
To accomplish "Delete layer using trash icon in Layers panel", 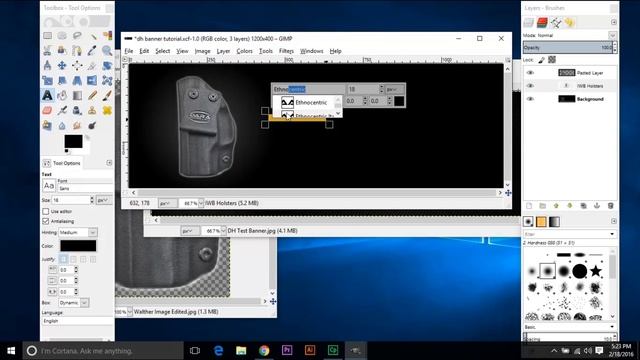I will point(611,206).
